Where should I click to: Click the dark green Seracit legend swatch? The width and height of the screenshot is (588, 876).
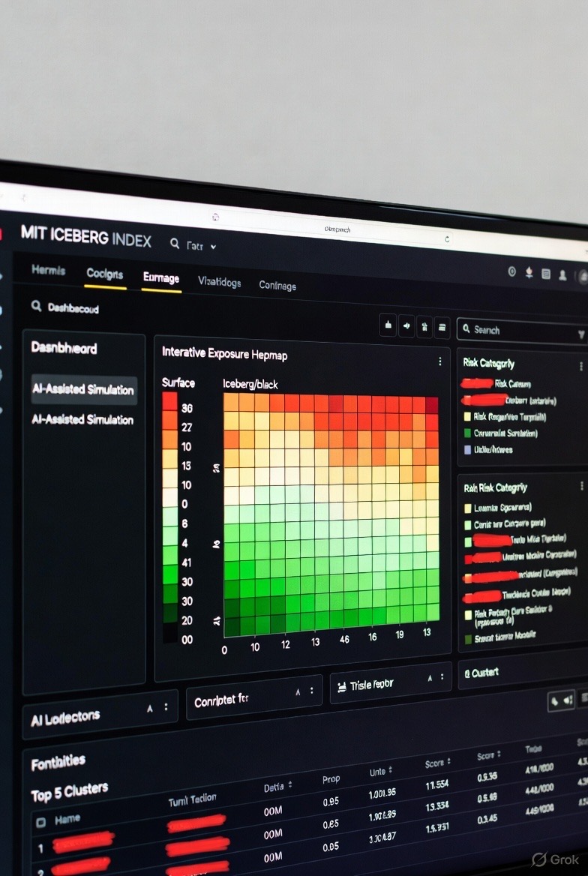[468, 638]
